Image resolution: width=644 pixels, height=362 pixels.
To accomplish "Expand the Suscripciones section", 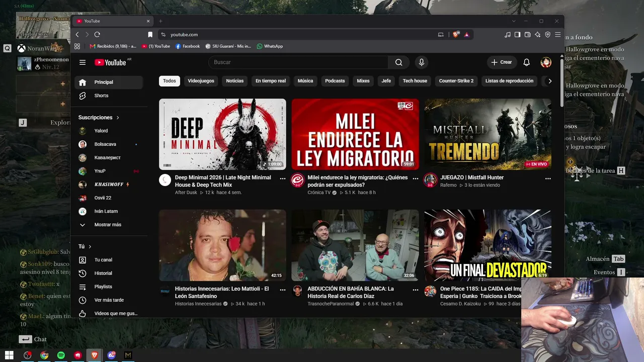I will (99, 118).
